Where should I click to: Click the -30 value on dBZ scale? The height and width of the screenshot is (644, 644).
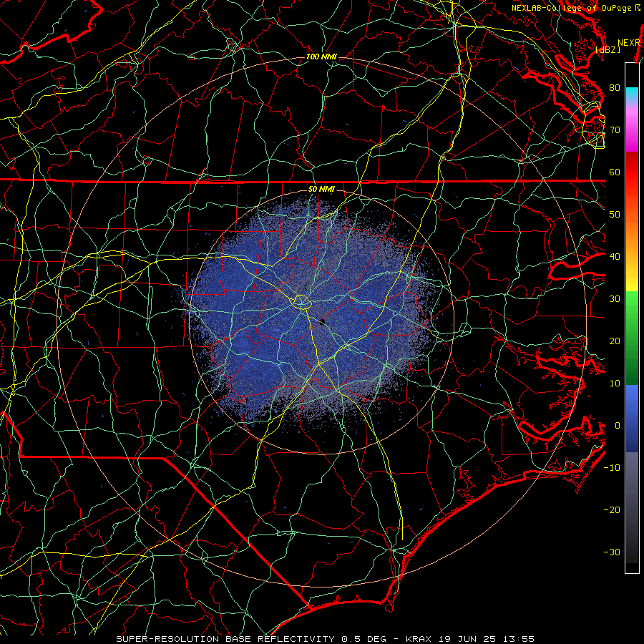click(612, 553)
